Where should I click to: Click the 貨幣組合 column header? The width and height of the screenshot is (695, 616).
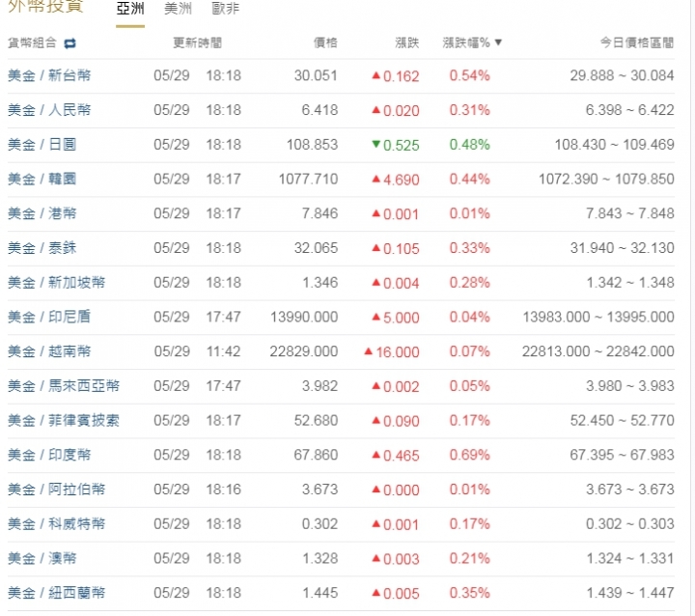[x=33, y=43]
